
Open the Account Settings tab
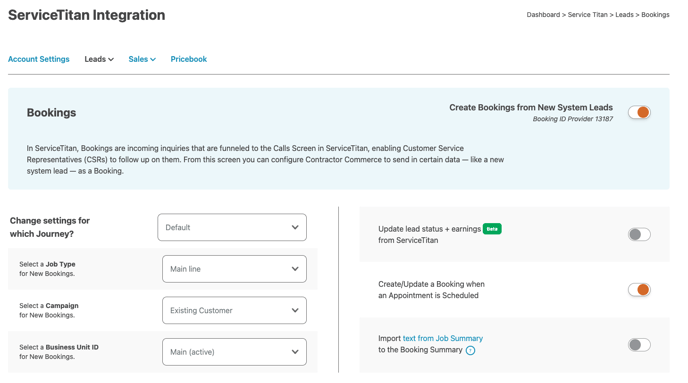click(39, 59)
